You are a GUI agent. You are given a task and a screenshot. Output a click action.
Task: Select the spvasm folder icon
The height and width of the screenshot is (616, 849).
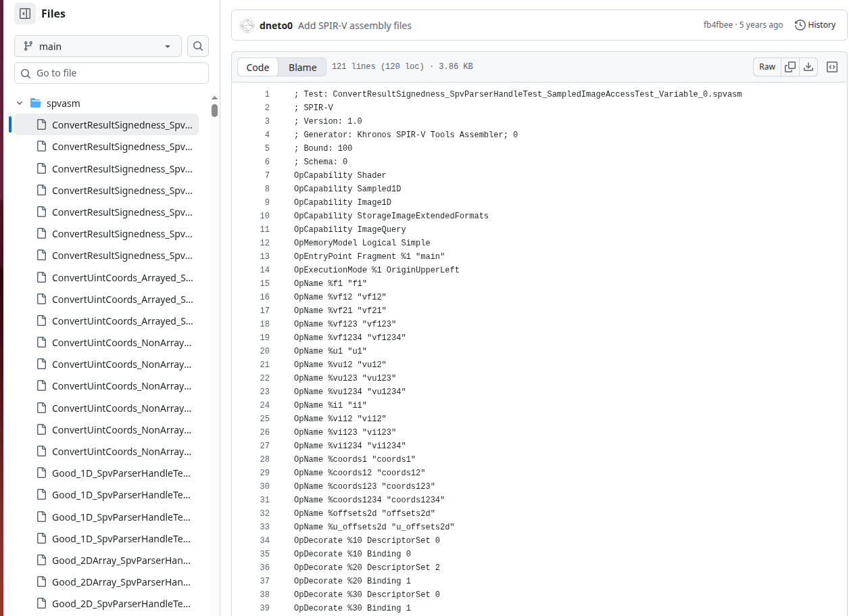[x=36, y=103]
